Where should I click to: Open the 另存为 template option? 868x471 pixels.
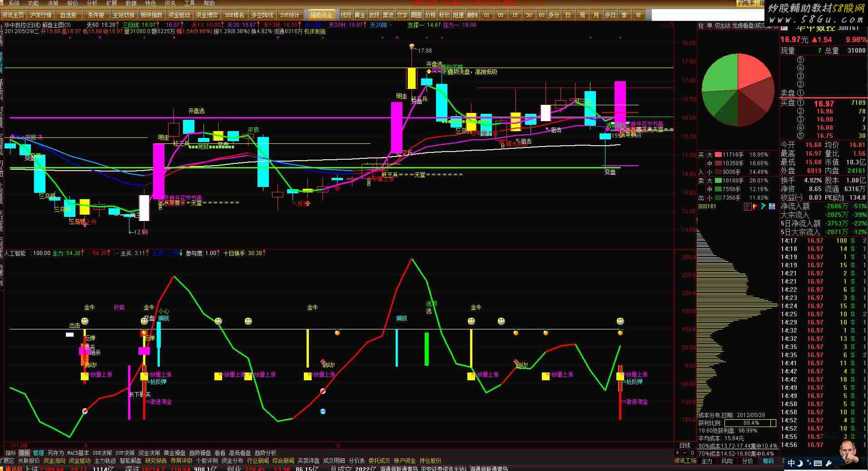click(55, 453)
